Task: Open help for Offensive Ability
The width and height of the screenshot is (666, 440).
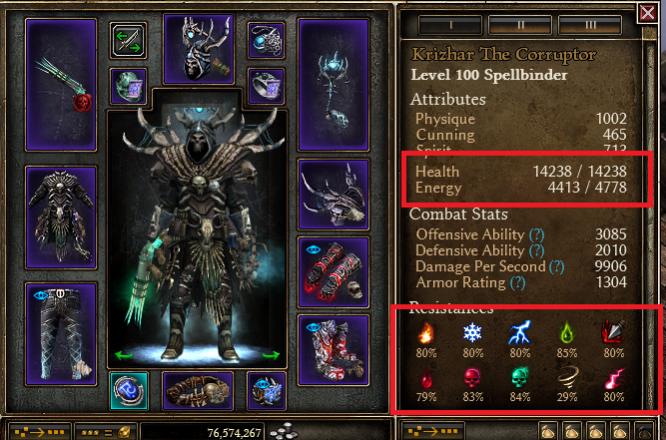Action: [x=536, y=235]
